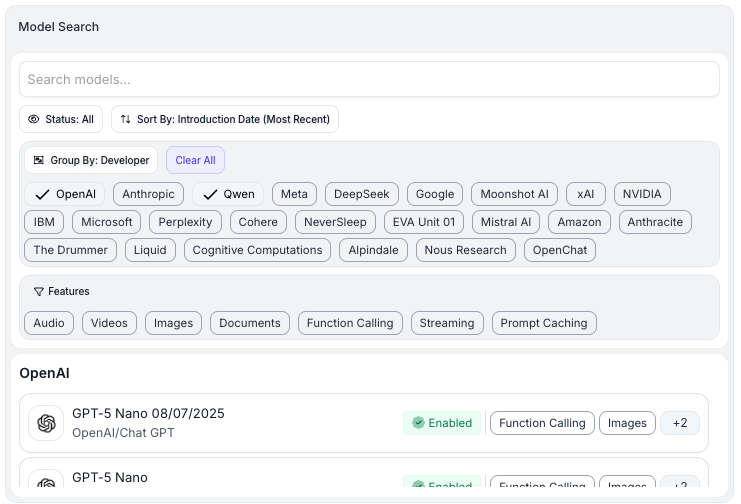Filter by Function Calling feature in Features panel
Image resolution: width=741 pixels, height=504 pixels.
coord(350,323)
